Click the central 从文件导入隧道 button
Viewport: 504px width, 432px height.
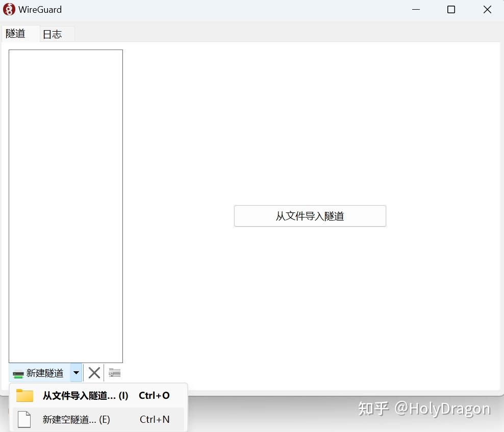click(310, 216)
